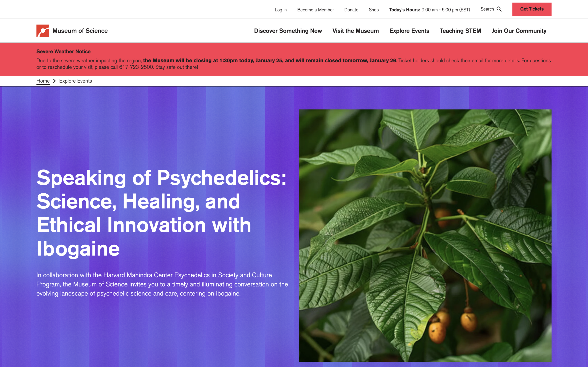588x367 pixels.
Task: Click the Museum of Science logo icon
Action: point(42,31)
